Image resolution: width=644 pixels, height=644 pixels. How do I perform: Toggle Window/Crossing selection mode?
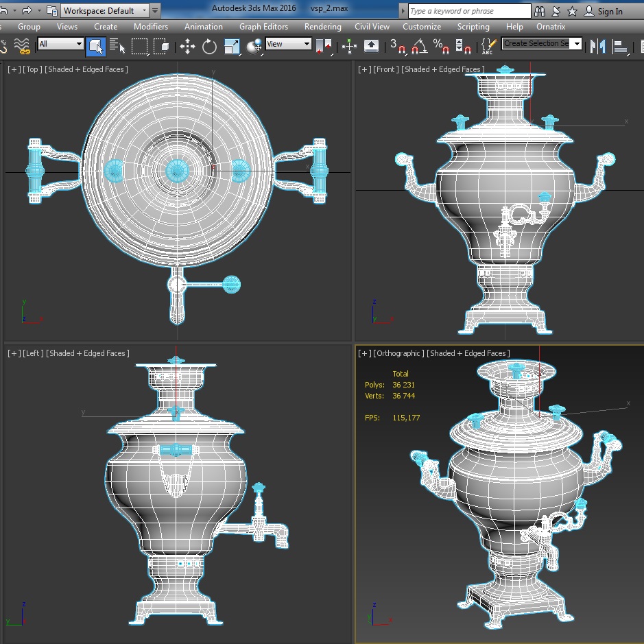tap(162, 46)
